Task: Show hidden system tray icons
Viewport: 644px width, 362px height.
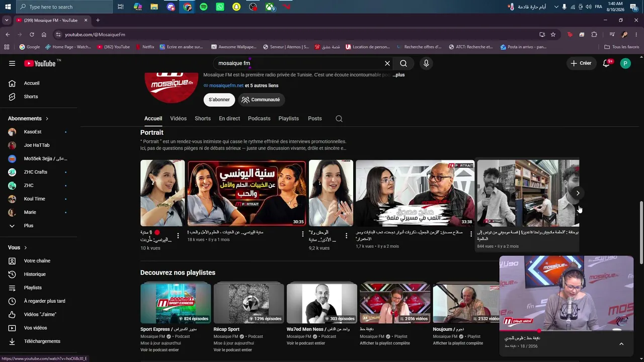Action: point(556,7)
